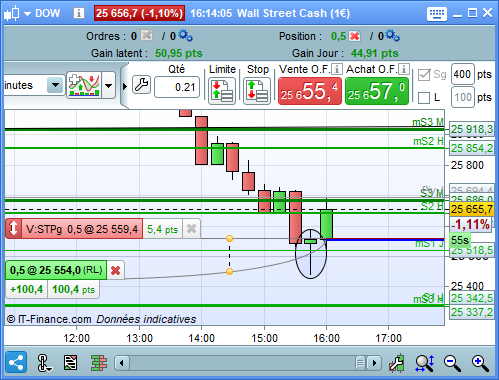Sell at 25 655,4 Vente button
The height and width of the screenshot is (380, 499).
[310, 91]
